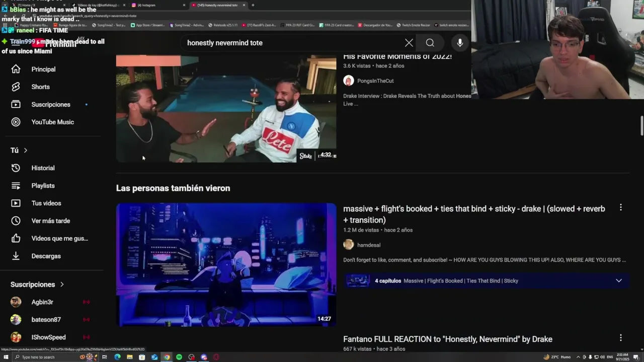
Task: Open Videos que me gustan list
Action: (59, 238)
